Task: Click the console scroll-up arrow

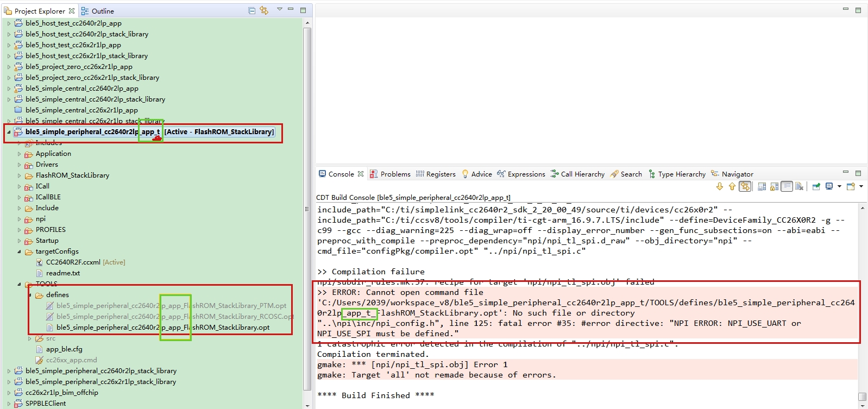Action: (862, 207)
